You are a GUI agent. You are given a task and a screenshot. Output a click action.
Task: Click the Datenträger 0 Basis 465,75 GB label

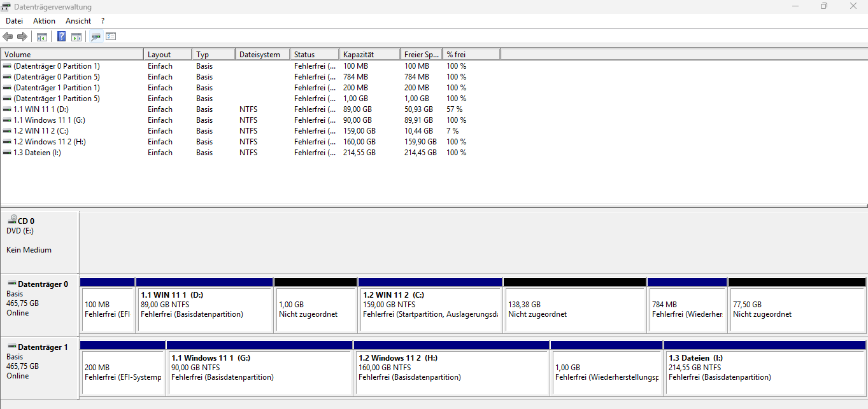[x=39, y=305]
